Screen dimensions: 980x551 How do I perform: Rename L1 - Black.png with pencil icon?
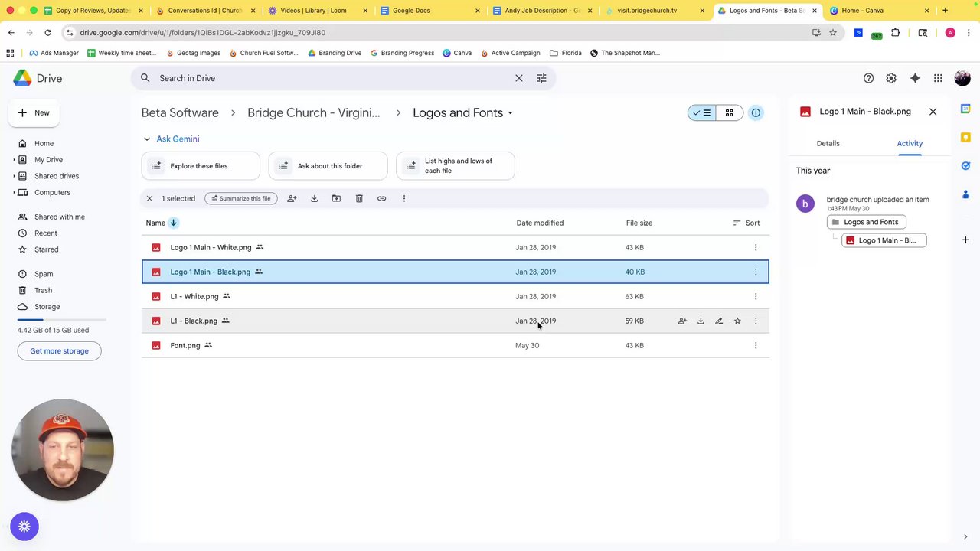719,321
